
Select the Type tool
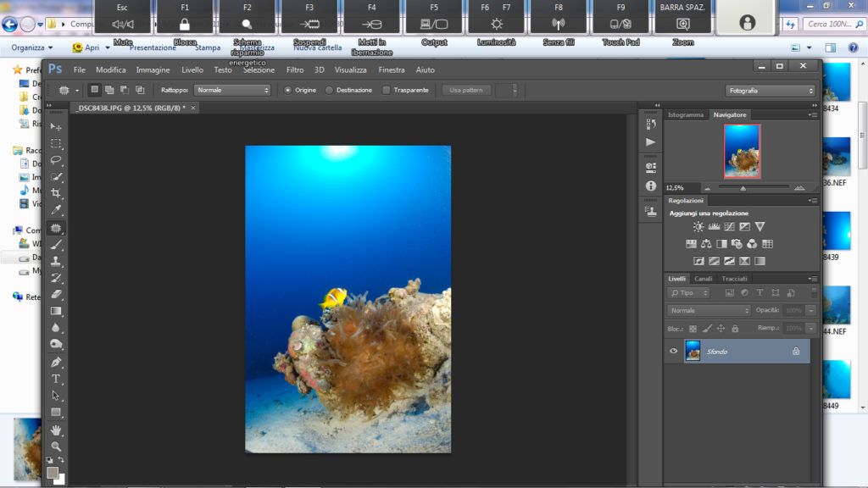tap(56, 379)
